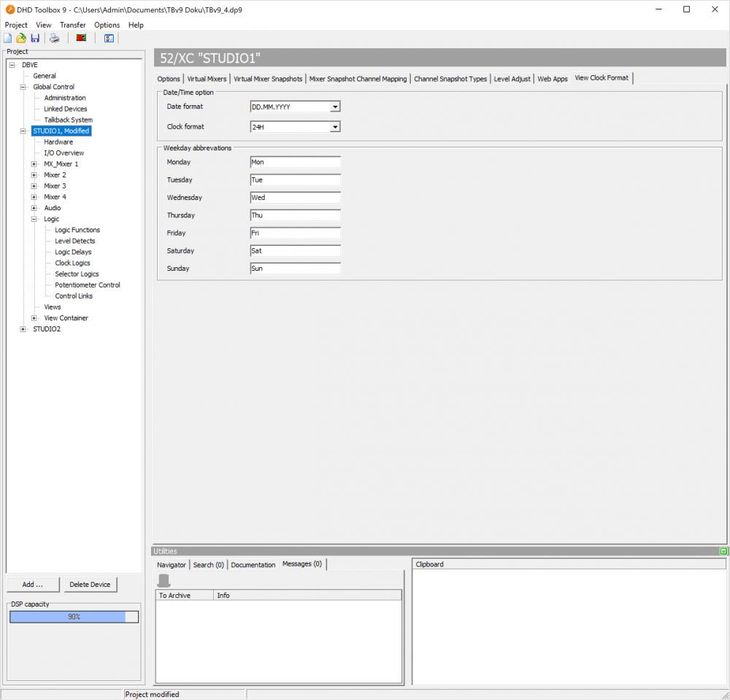Click the Wednesday abbreviation input field
This screenshot has height=700, width=730.
point(295,198)
